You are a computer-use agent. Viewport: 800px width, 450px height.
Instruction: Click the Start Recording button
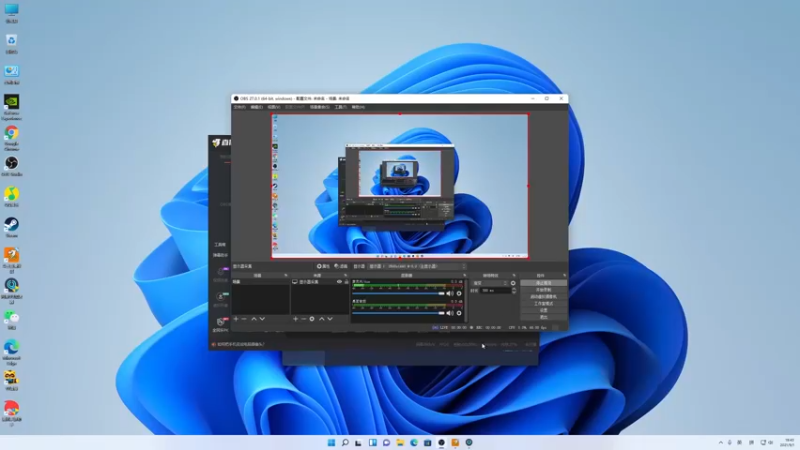(x=543, y=290)
